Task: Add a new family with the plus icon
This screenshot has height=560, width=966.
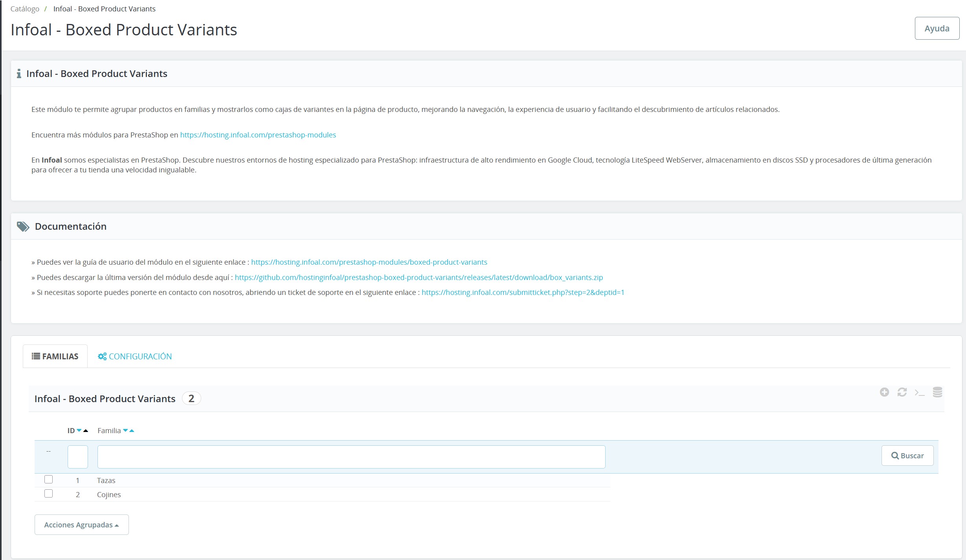Action: click(x=884, y=392)
